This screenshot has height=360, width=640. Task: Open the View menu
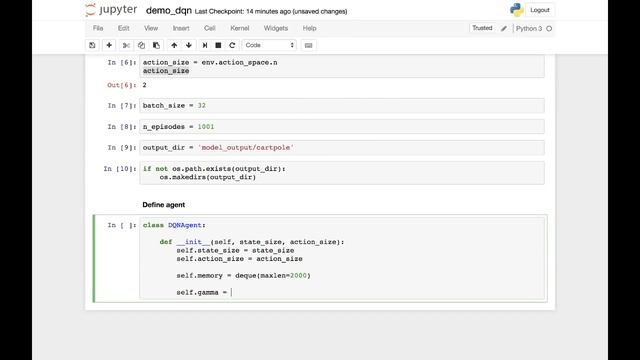(x=151, y=28)
